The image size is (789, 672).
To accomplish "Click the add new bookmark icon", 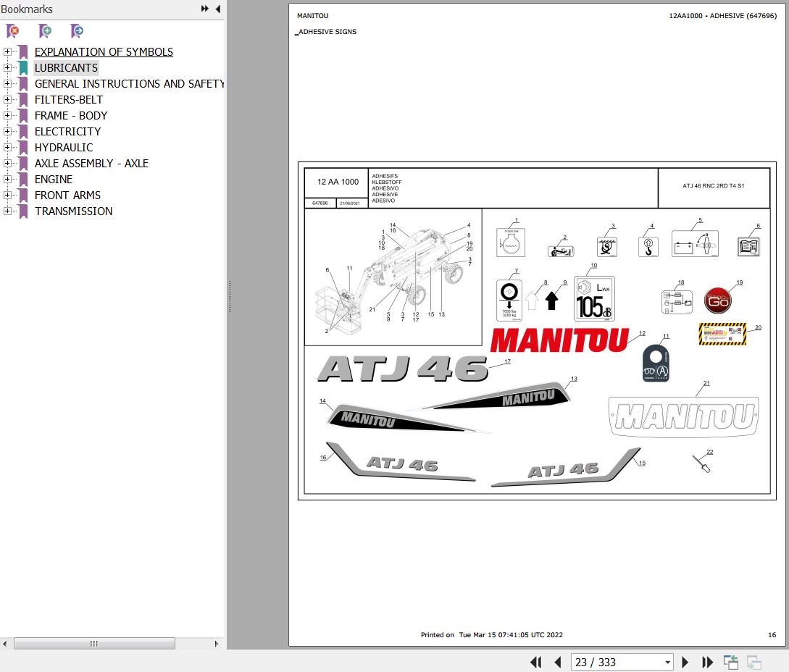I will [45, 31].
